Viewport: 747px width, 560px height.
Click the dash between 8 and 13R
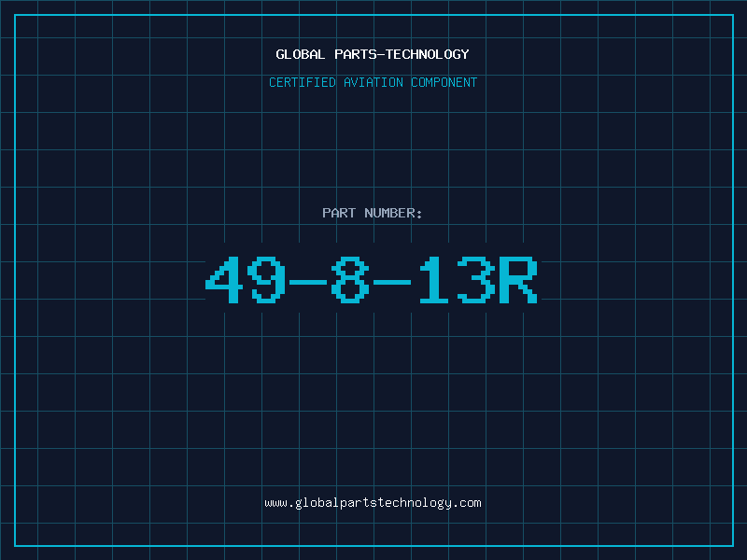[x=392, y=283]
